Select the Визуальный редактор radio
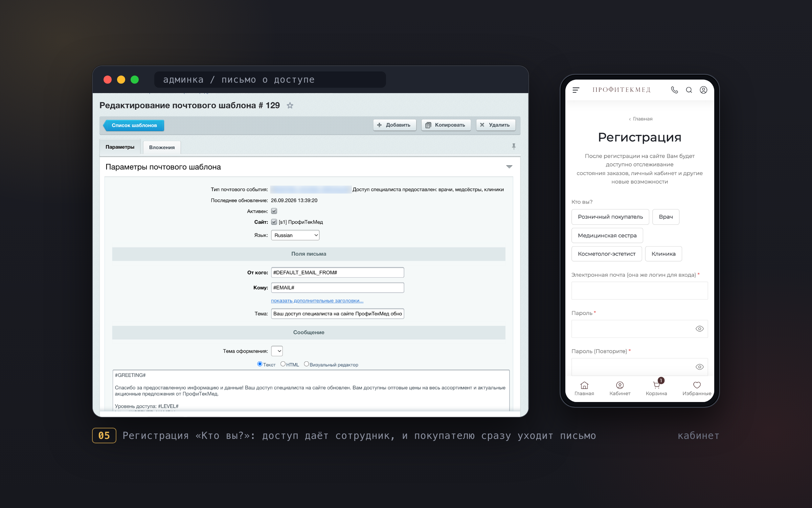The width and height of the screenshot is (812, 508). [306, 364]
